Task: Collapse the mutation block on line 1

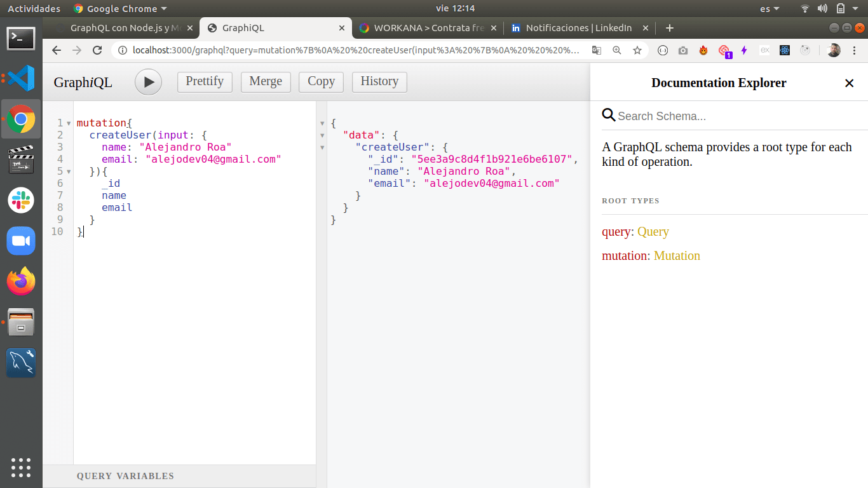Action: click(69, 123)
